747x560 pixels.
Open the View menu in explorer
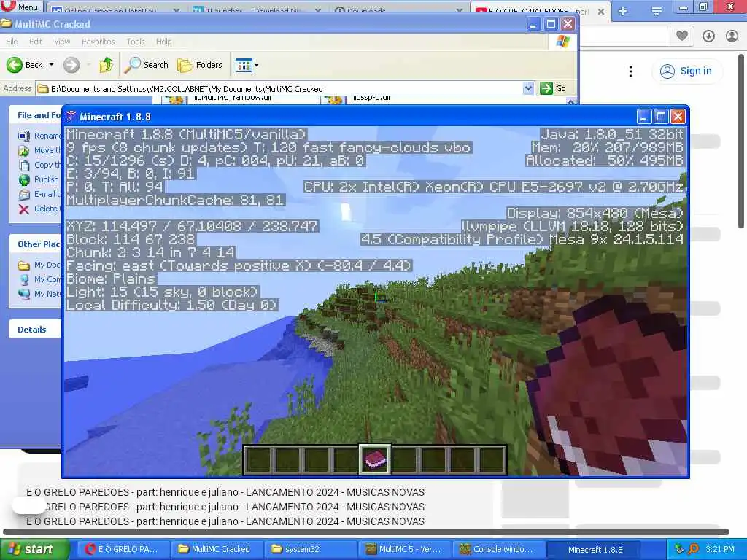62,42
